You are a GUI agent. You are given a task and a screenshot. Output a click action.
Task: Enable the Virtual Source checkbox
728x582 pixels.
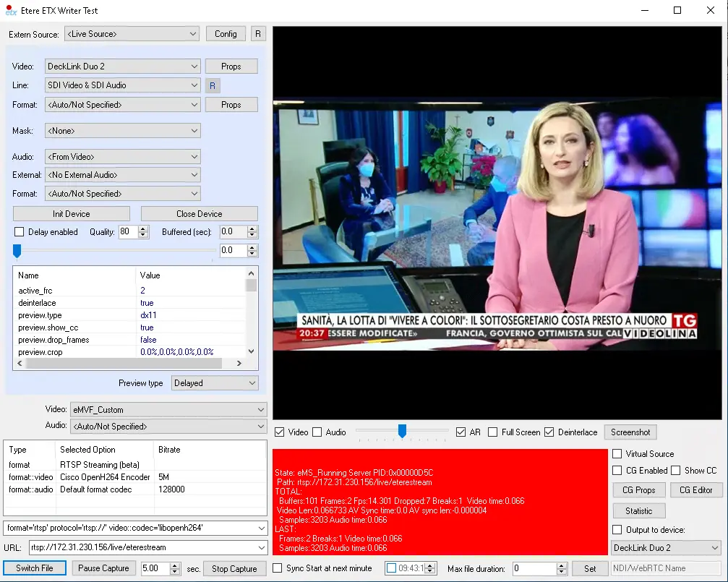pos(617,454)
